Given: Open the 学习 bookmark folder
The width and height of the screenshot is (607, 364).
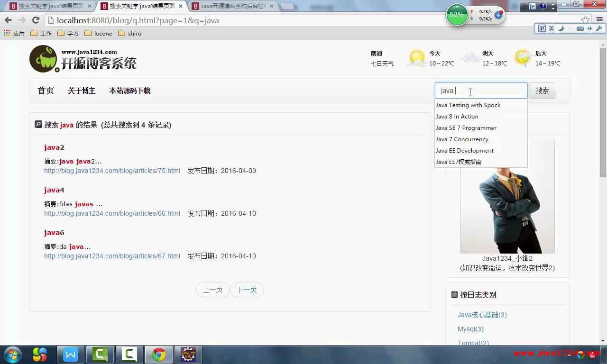Looking at the screenshot, I should pos(68,33).
